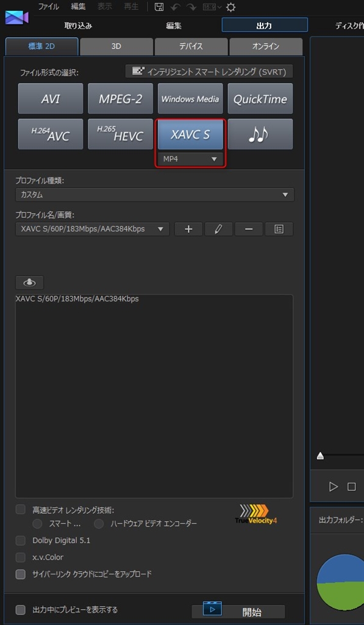Add a new profile with plus icon
Image resolution: width=364 pixels, height=625 pixels.
(188, 229)
